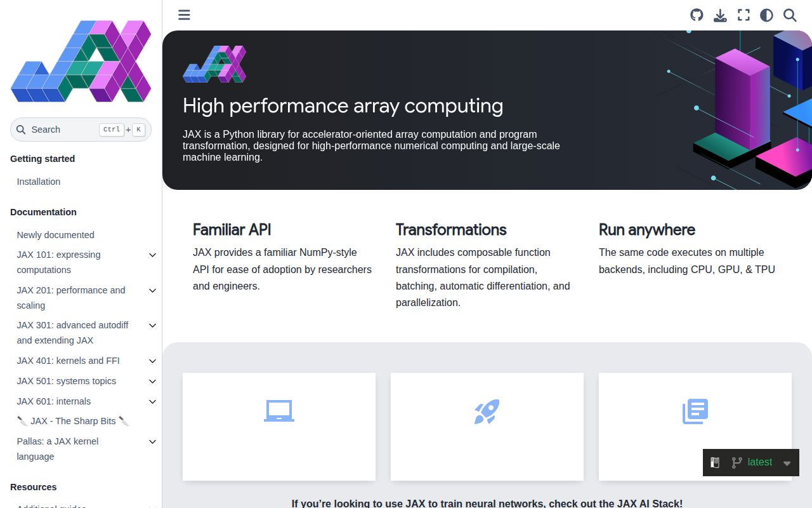The width and height of the screenshot is (812, 508).
Task: Enter fullscreen mode with the expand icon
Action: tap(743, 15)
